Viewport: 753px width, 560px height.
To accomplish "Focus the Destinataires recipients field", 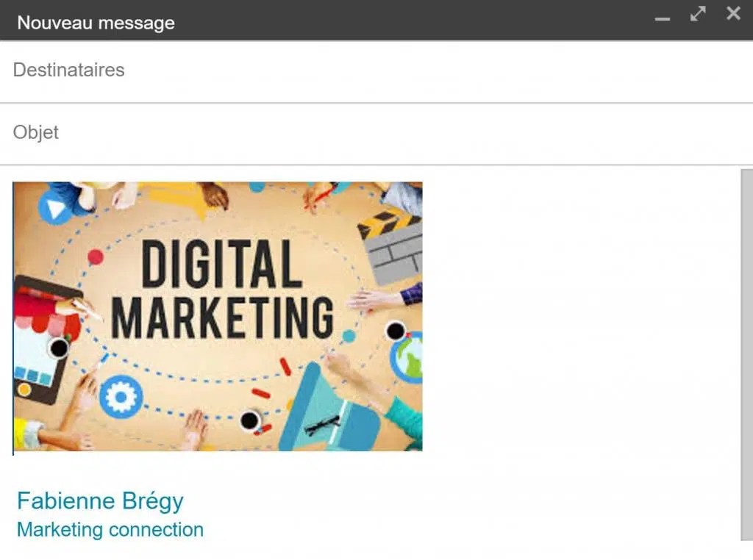I will point(368,71).
